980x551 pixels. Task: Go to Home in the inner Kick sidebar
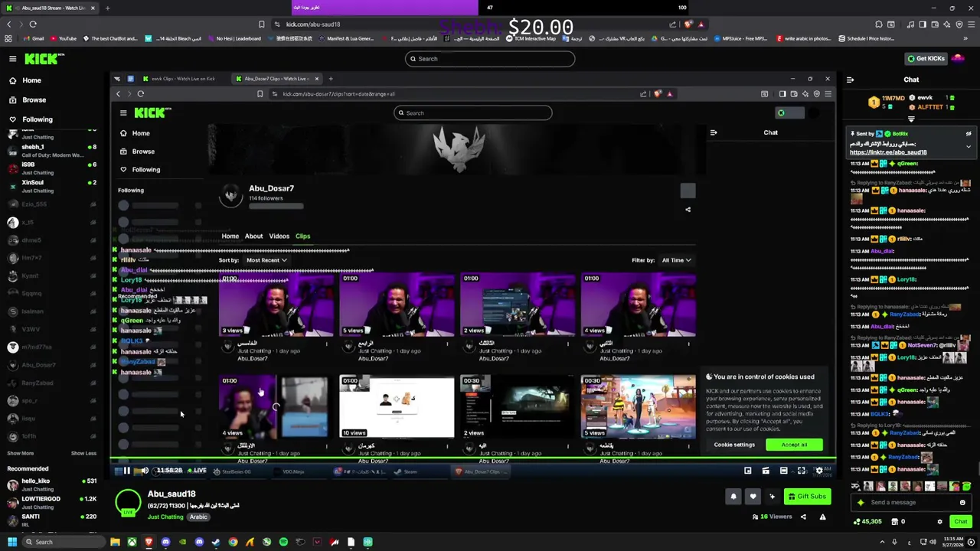point(135,133)
